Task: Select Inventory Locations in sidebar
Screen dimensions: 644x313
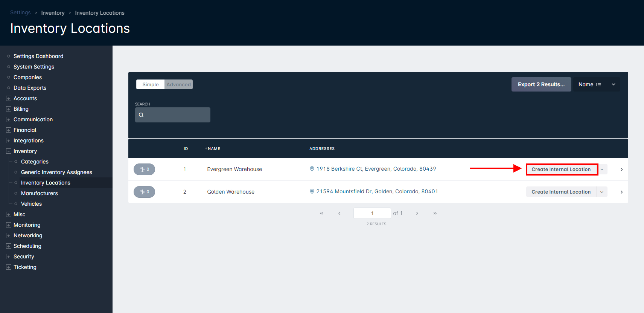Action: [x=46, y=183]
